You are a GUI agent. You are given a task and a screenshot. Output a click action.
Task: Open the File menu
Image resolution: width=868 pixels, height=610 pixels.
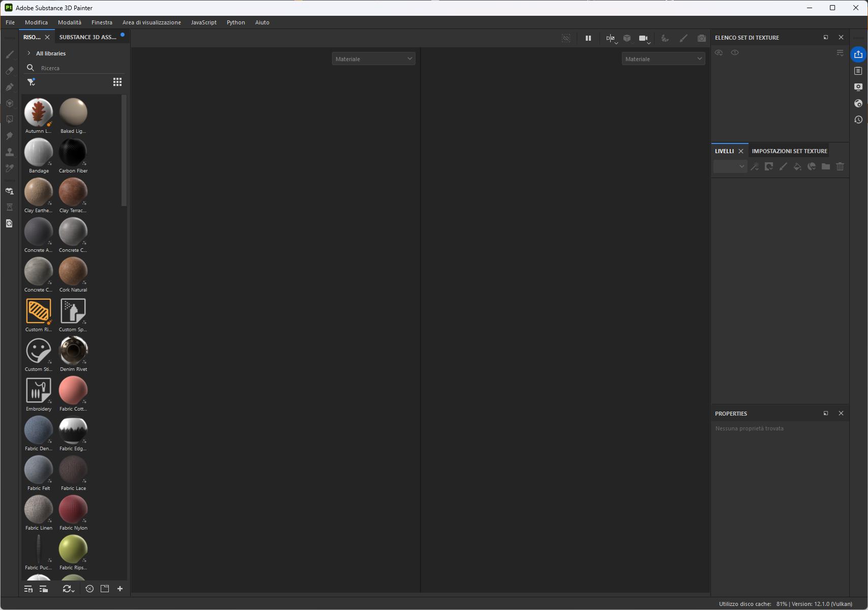[10, 22]
